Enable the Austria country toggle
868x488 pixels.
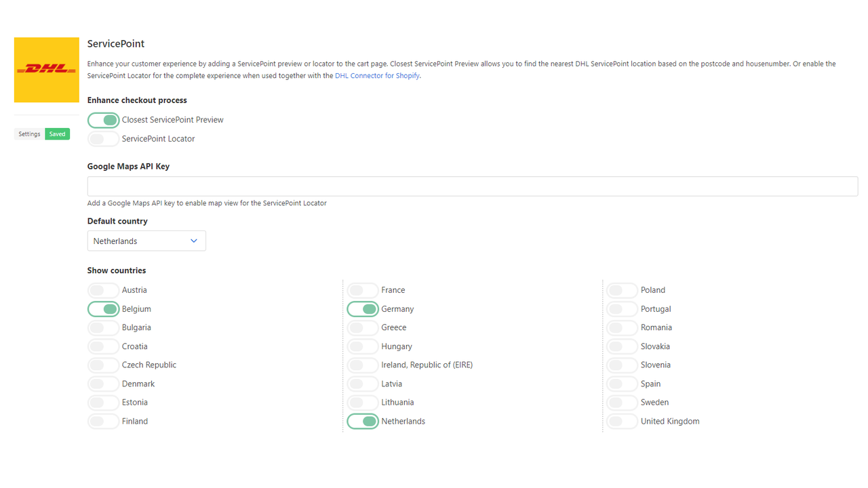click(x=103, y=289)
